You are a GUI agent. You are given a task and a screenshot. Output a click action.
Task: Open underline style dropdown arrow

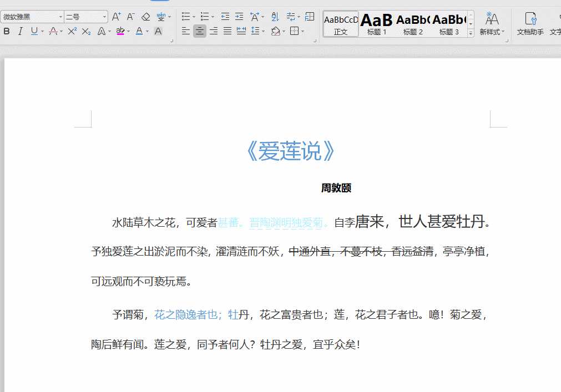[42, 32]
